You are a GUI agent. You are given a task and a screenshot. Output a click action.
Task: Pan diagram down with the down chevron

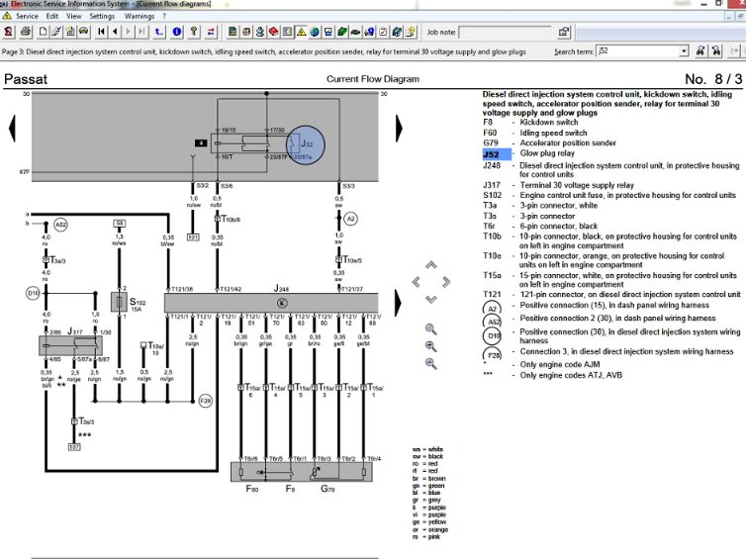(x=431, y=299)
